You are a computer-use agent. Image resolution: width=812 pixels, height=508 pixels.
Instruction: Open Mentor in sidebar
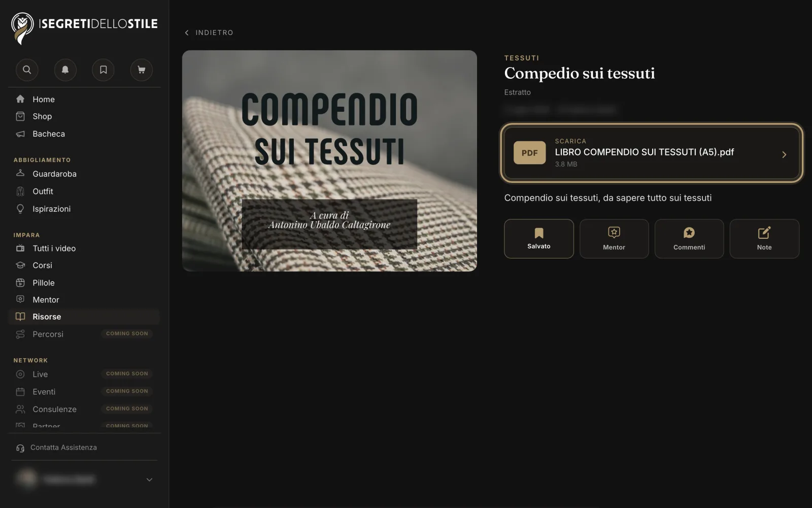click(x=84, y=300)
